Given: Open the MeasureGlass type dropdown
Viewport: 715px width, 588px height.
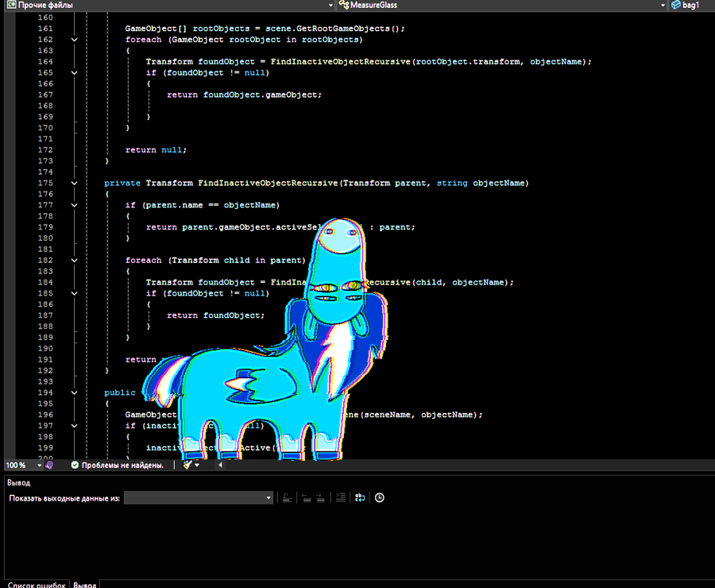Looking at the screenshot, I should pos(663,5).
